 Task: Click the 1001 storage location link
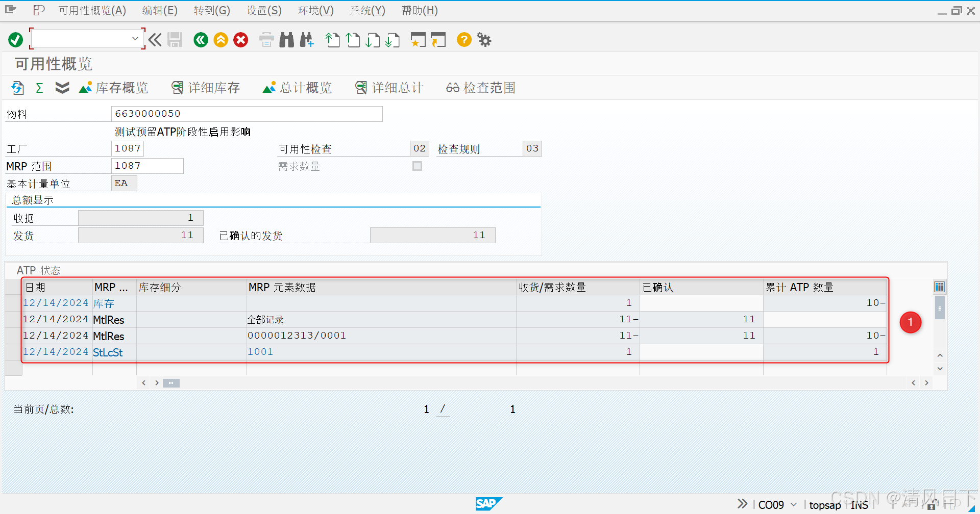[x=260, y=351]
